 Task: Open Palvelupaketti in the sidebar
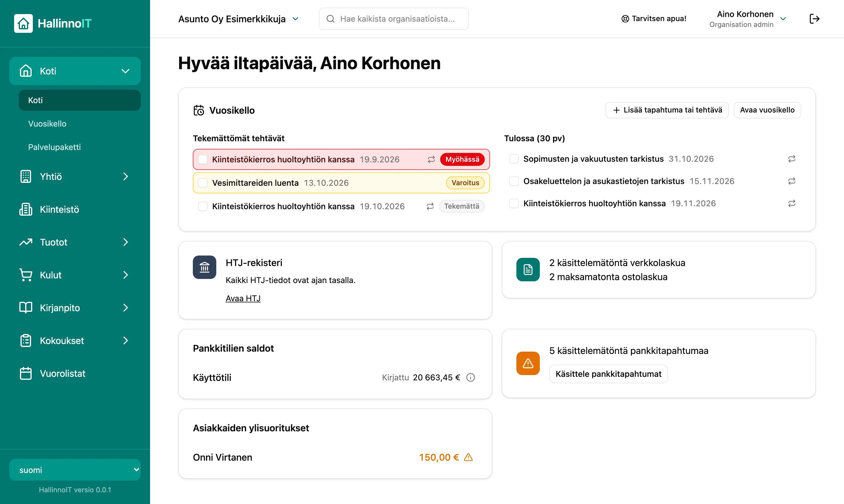(79, 147)
